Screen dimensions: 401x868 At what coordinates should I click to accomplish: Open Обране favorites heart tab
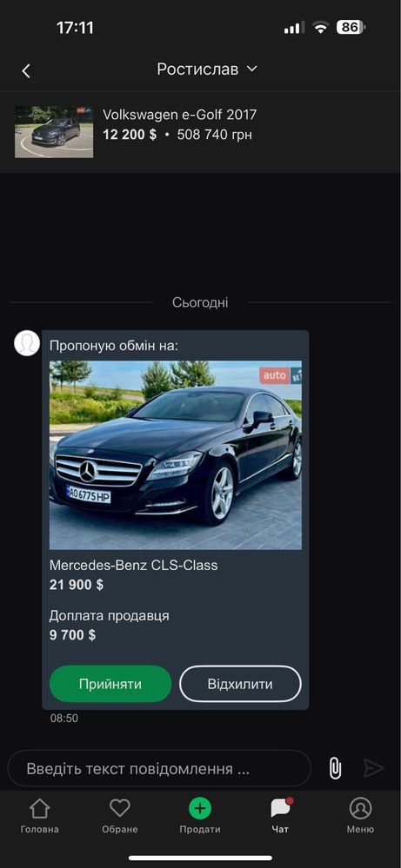[x=120, y=815]
